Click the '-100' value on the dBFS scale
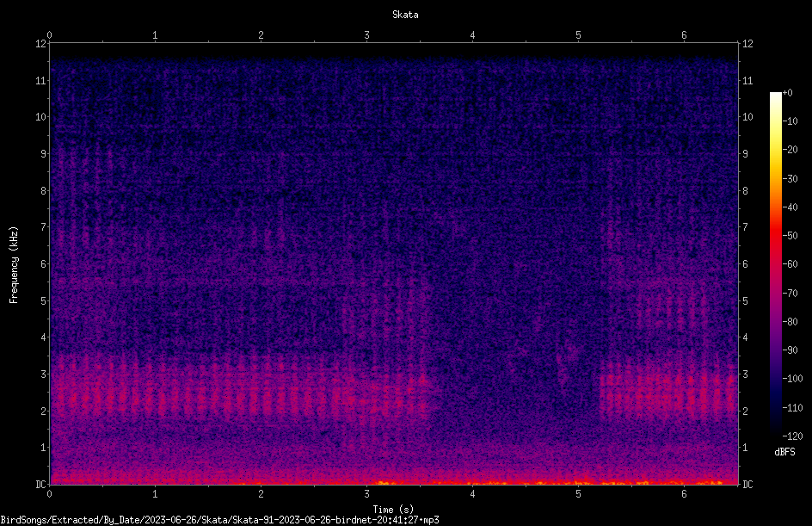The image size is (812, 526). point(792,378)
